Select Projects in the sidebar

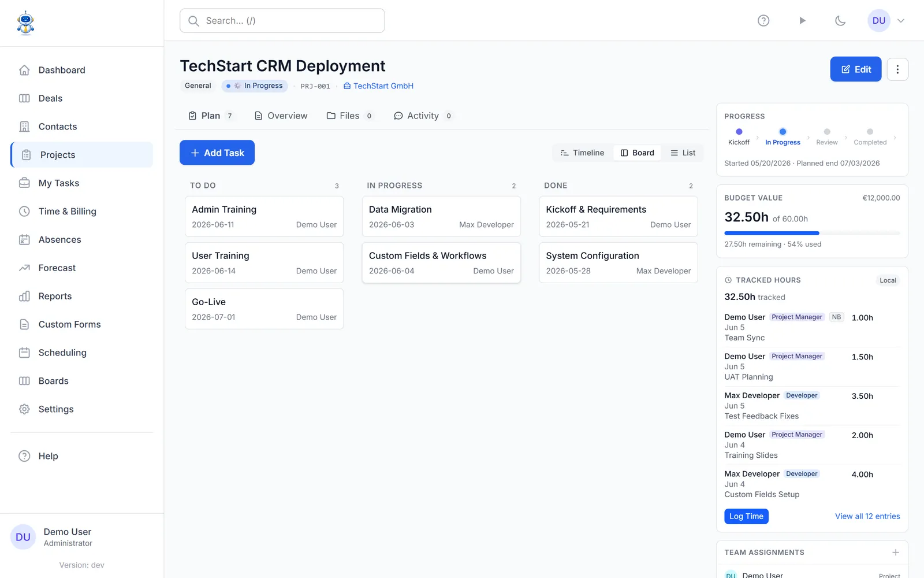81,155
